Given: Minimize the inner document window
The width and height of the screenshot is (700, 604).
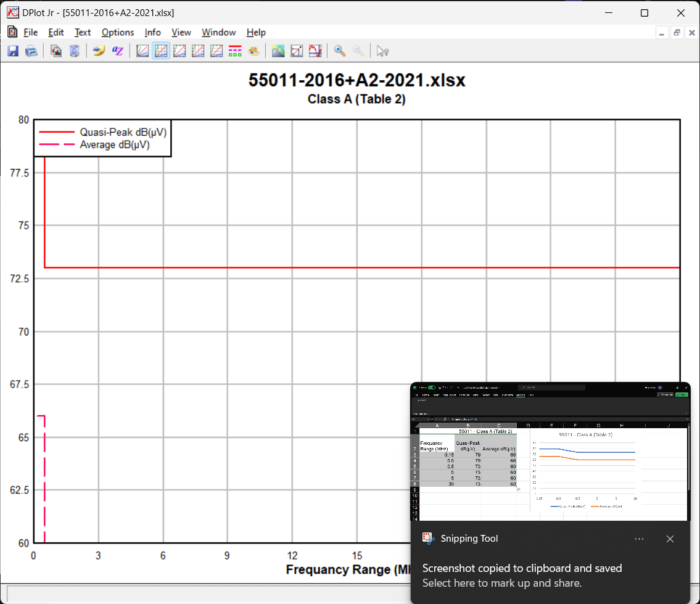Looking at the screenshot, I should point(662,33).
